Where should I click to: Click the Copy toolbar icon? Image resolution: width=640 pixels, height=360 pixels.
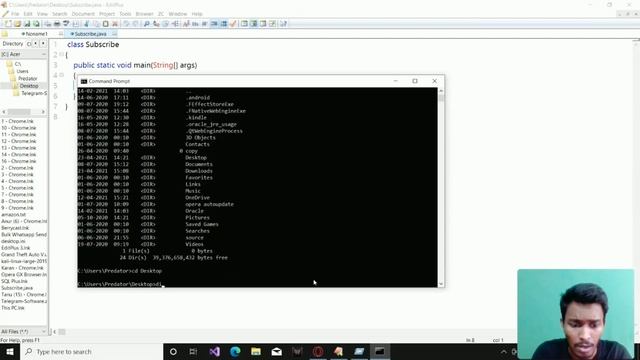[96, 24]
